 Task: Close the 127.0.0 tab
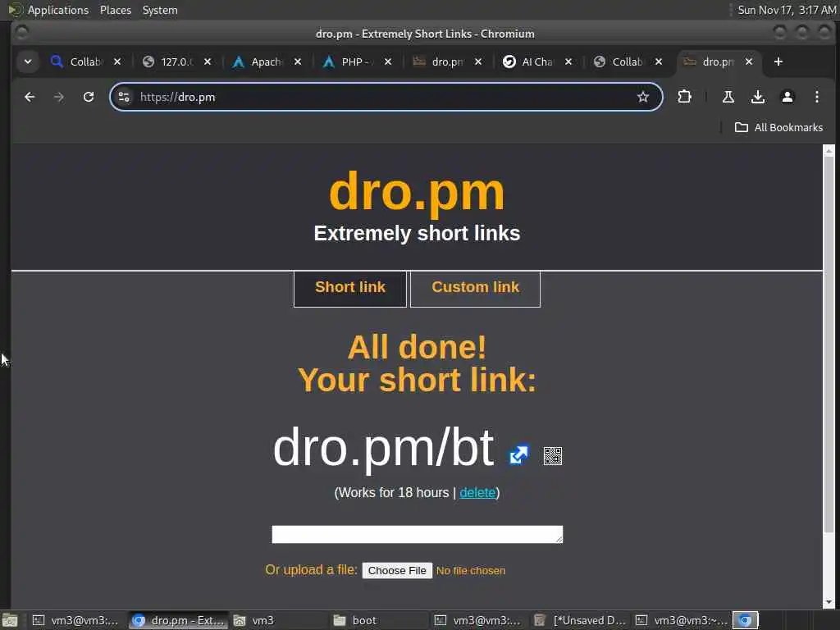point(208,62)
